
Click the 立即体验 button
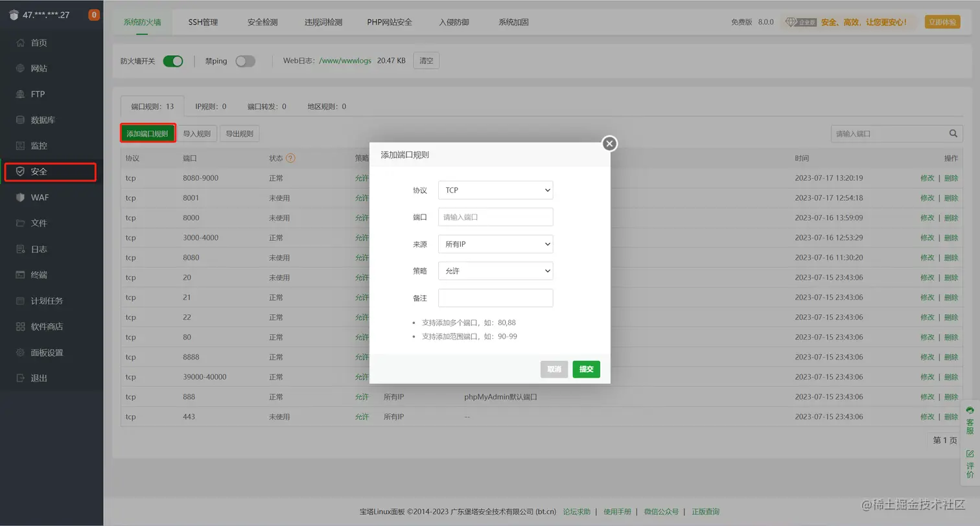942,22
